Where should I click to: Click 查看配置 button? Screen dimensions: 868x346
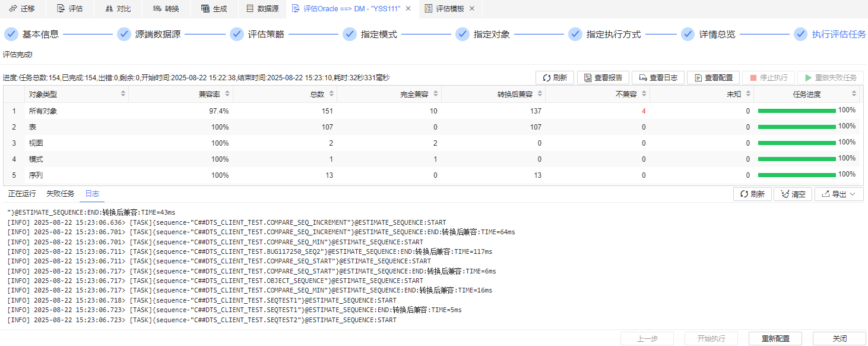pyautogui.click(x=713, y=78)
